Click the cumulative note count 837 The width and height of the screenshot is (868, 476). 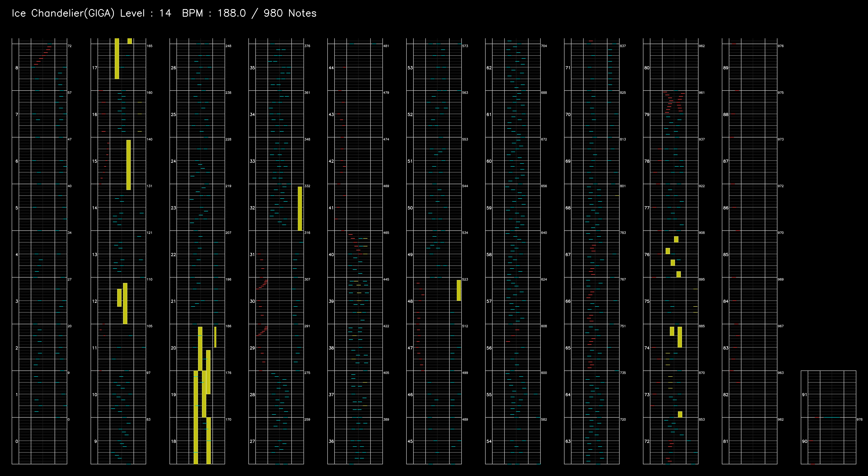tap(622, 46)
